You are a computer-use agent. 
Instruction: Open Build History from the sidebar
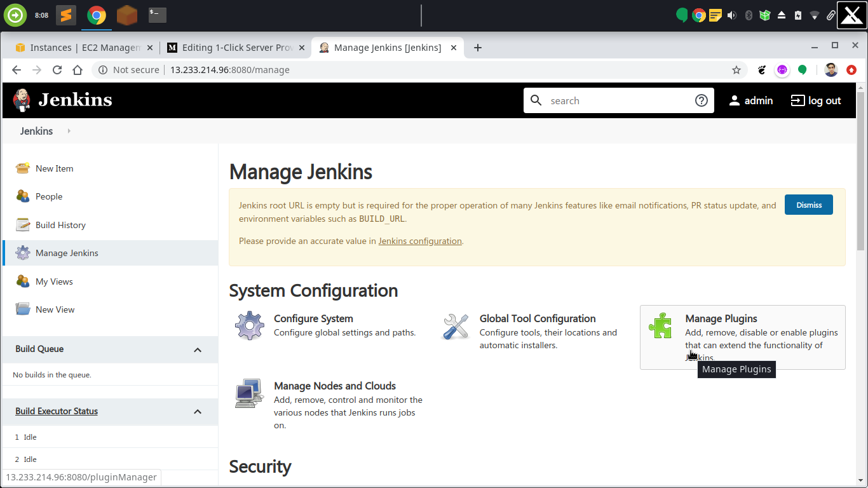(x=23, y=224)
